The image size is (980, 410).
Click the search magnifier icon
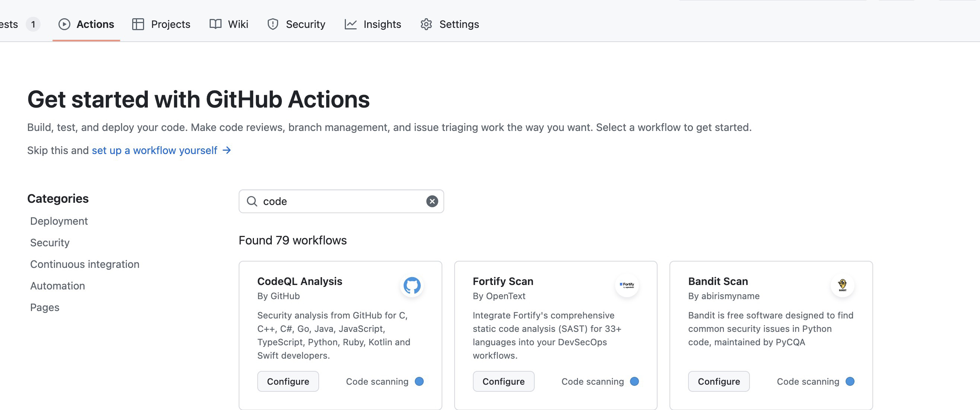coord(252,201)
